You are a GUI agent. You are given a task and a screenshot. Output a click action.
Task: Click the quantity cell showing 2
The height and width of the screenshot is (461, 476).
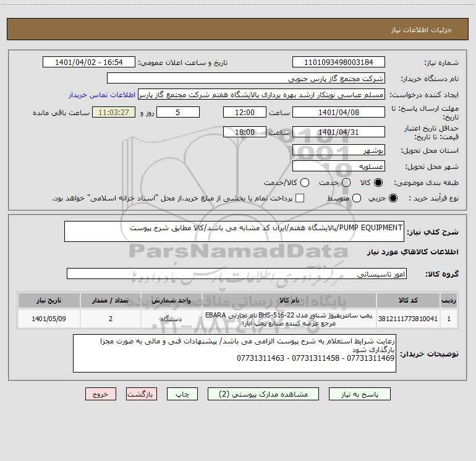tap(111, 319)
